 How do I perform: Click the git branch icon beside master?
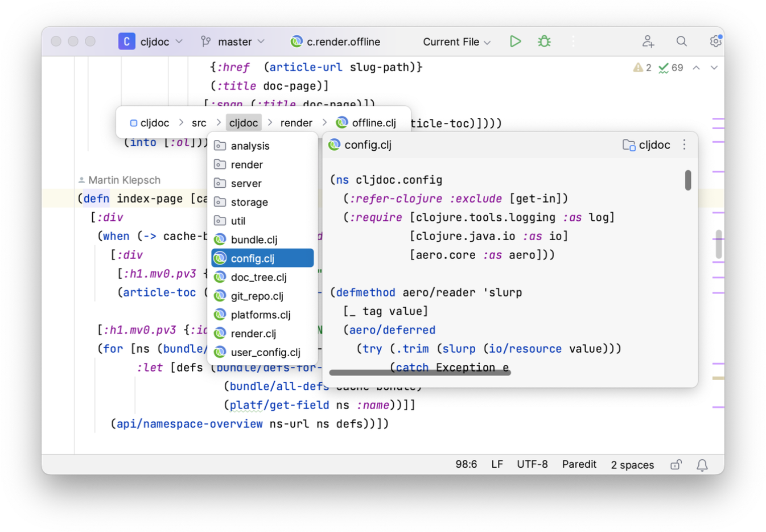click(206, 42)
